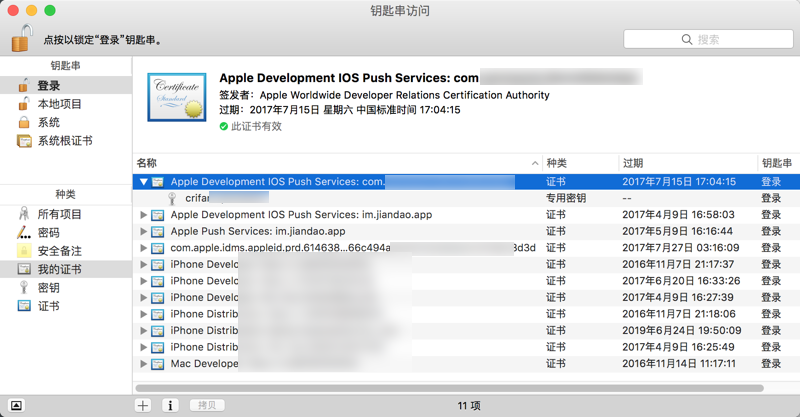Expand the iPhone Distribution certificate expiring 2019年6月24日
The width and height of the screenshot is (800, 417).
pyautogui.click(x=144, y=331)
